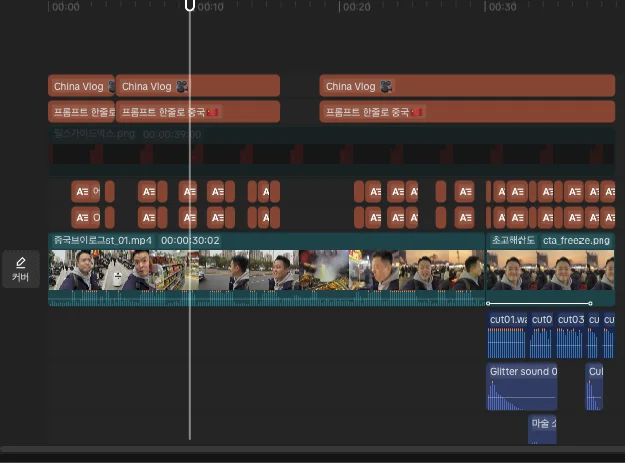
Task: Select the playhead handle atop the ruler
Action: pos(190,5)
